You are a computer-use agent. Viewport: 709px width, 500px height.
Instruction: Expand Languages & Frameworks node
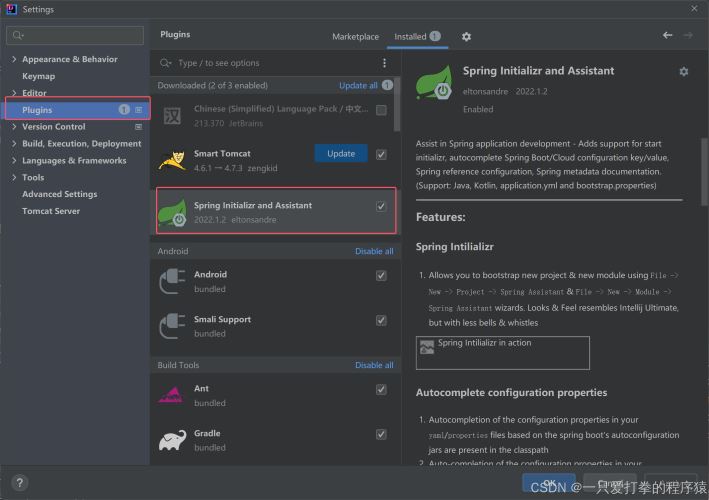pyautogui.click(x=14, y=160)
